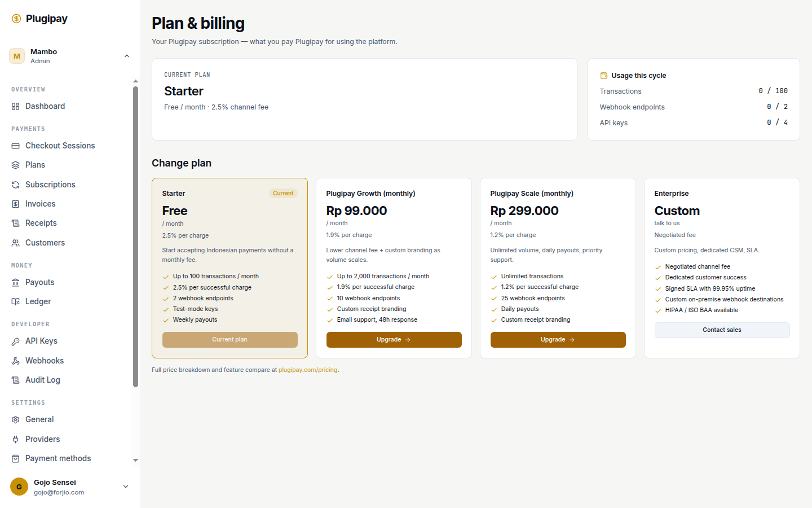Click the Current badge on Starter card

(x=283, y=193)
